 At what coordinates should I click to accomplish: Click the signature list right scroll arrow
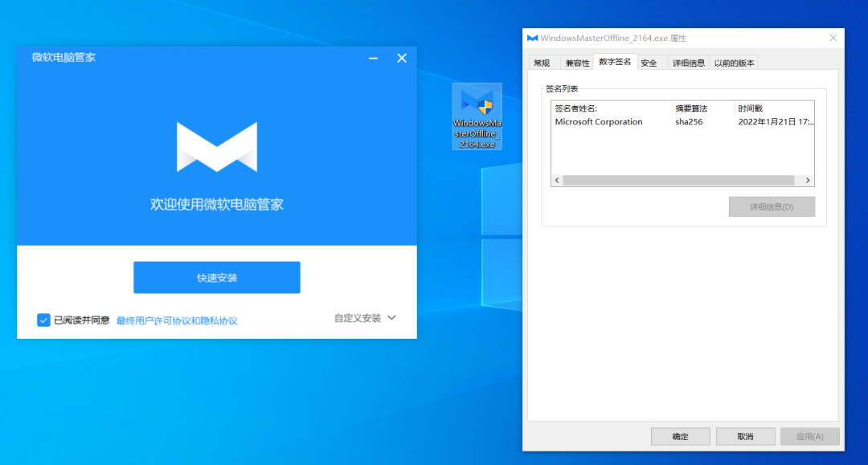click(x=808, y=180)
